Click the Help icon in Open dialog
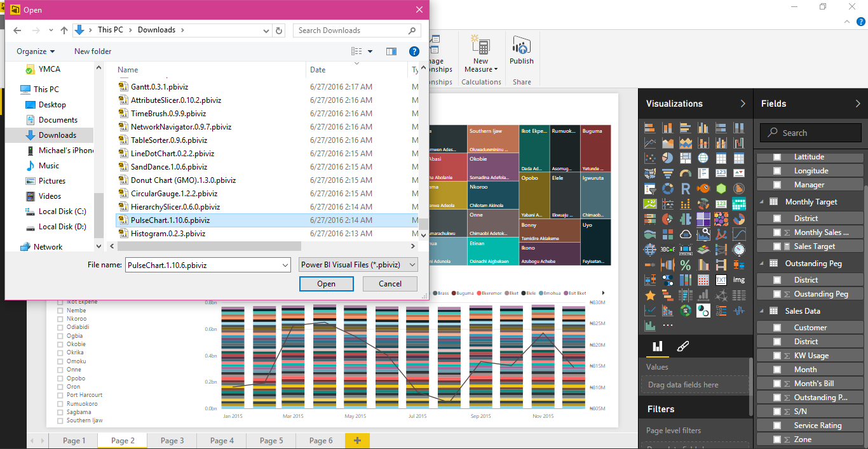The height and width of the screenshot is (449, 868). click(x=414, y=51)
